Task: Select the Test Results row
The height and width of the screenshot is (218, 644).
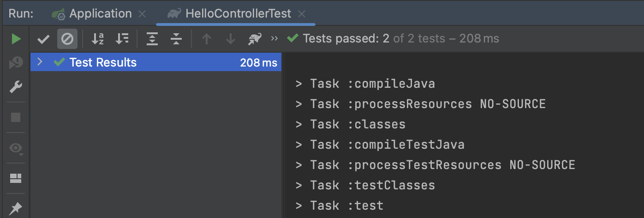Action: tap(156, 62)
